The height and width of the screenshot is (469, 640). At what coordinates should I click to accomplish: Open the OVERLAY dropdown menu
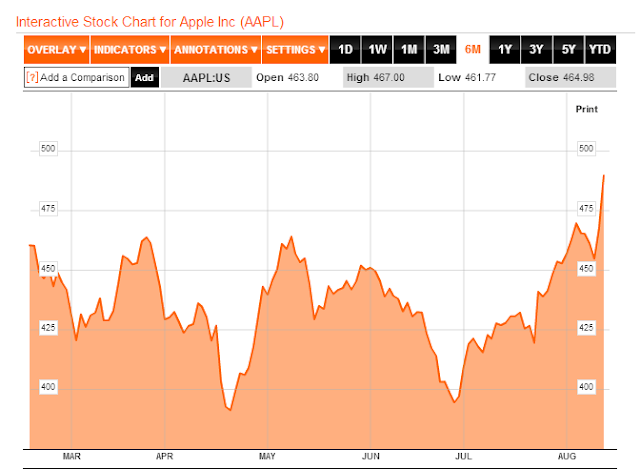tap(57, 50)
